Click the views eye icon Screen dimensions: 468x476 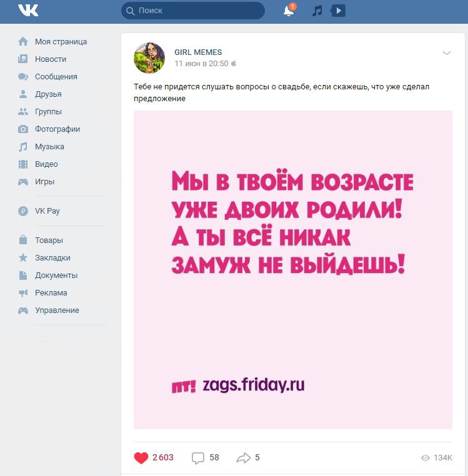coord(426,458)
